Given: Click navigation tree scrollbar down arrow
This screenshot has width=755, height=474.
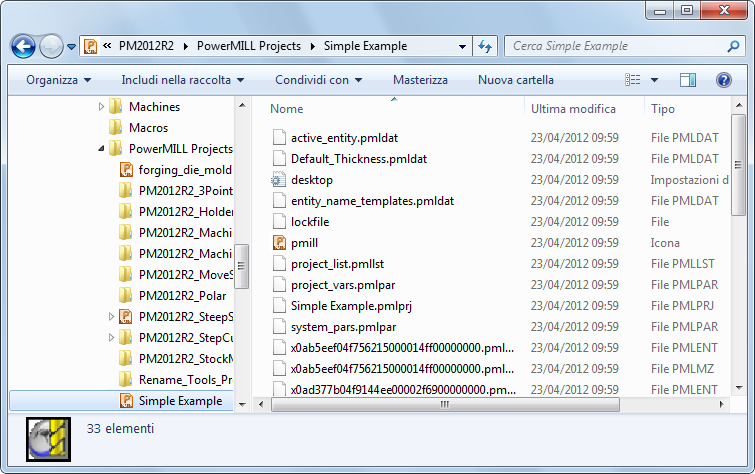Looking at the screenshot, I should point(242,405).
